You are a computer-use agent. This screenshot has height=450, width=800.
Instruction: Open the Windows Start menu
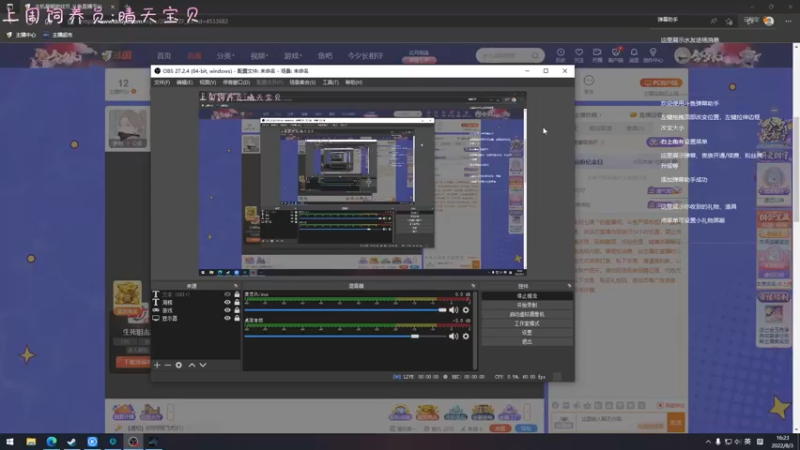point(10,441)
